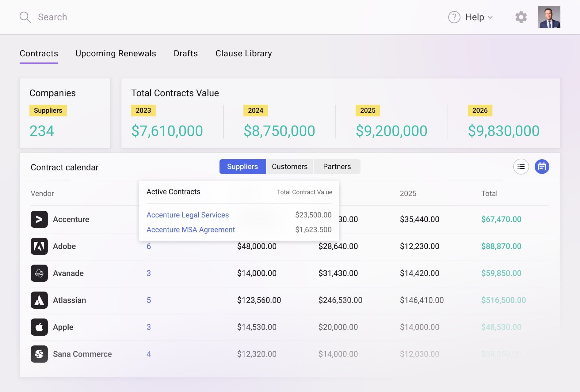Switch calendar to Customers
Viewport: 580px width, 392px height.
[x=290, y=167]
